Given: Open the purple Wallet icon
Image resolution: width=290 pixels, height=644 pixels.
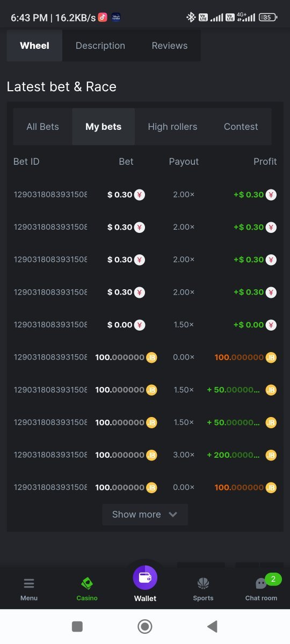Looking at the screenshot, I should point(145,577).
